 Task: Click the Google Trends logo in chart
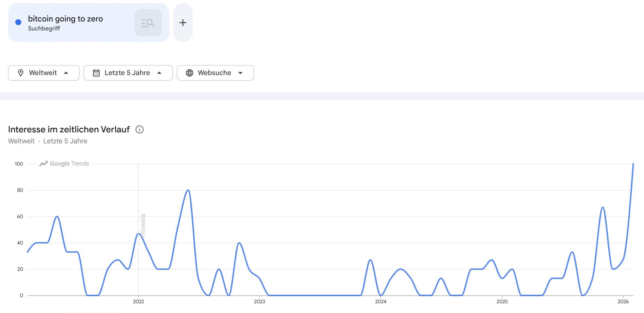click(64, 164)
